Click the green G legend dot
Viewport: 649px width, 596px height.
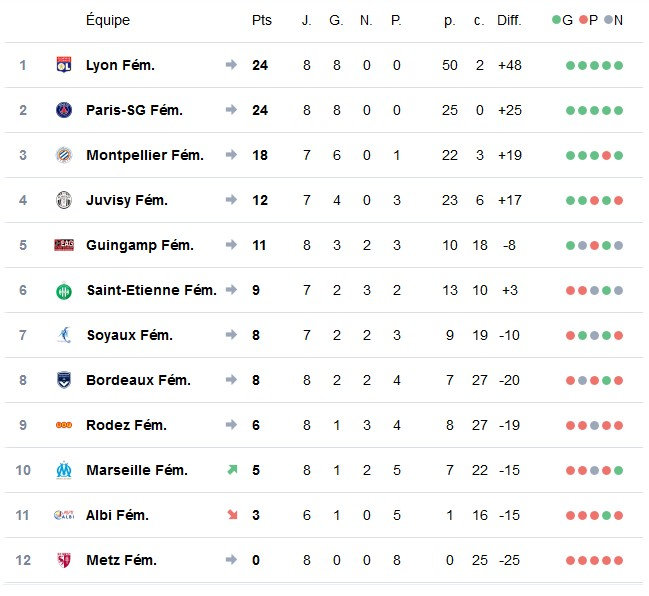click(557, 20)
